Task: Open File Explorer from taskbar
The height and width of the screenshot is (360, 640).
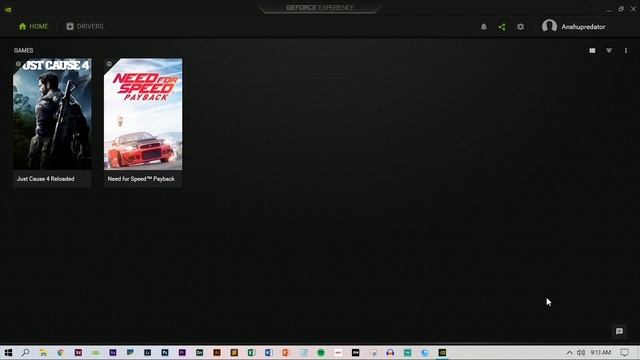Action: [x=43, y=353]
